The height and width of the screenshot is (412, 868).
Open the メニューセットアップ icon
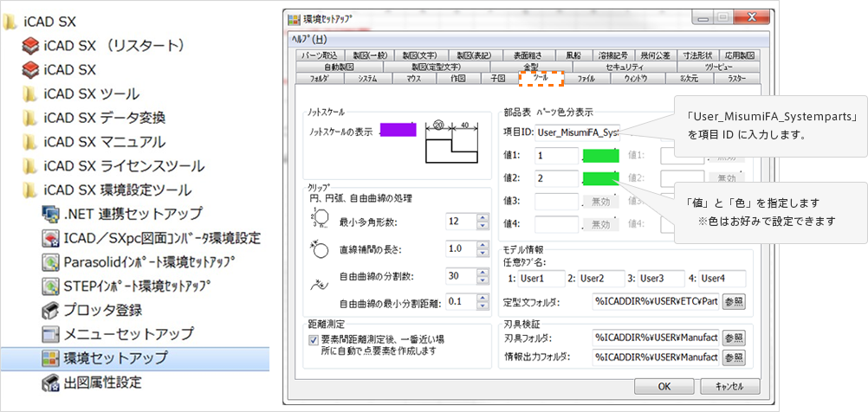point(50,333)
